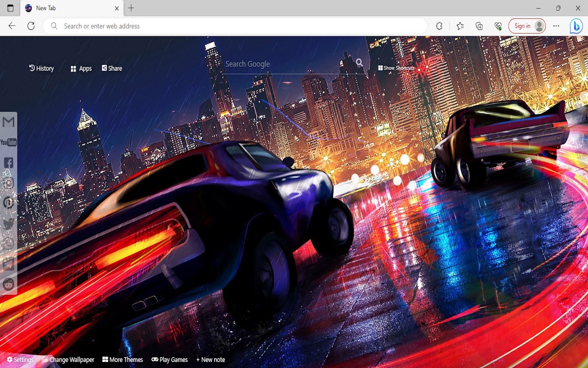
Task: Open Settings at bottom left
Action: click(x=20, y=360)
